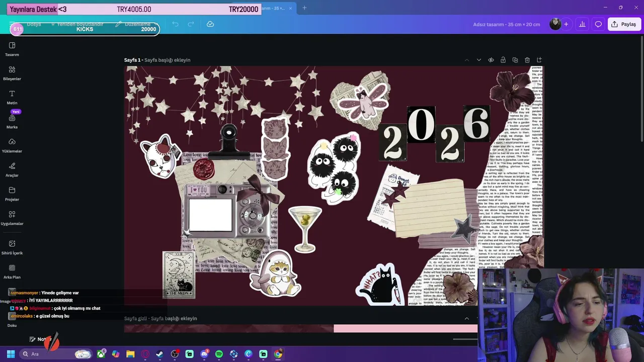Open the Xbox app from taskbar
Screen dimensions: 644x362
point(101,354)
